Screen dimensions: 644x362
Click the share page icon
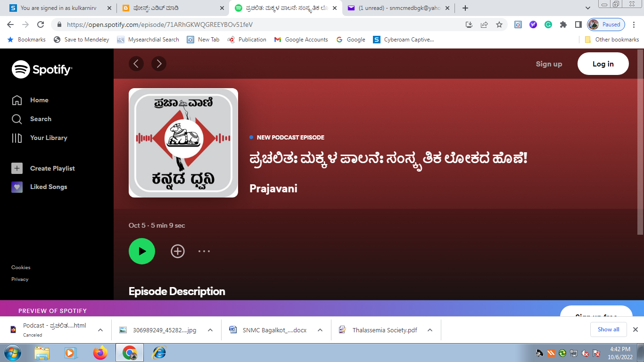point(484,25)
